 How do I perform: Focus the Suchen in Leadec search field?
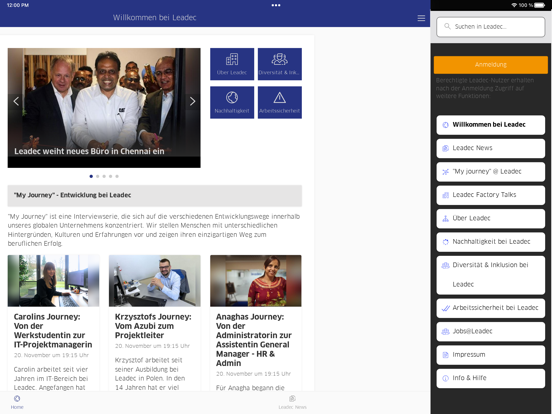pyautogui.click(x=491, y=27)
